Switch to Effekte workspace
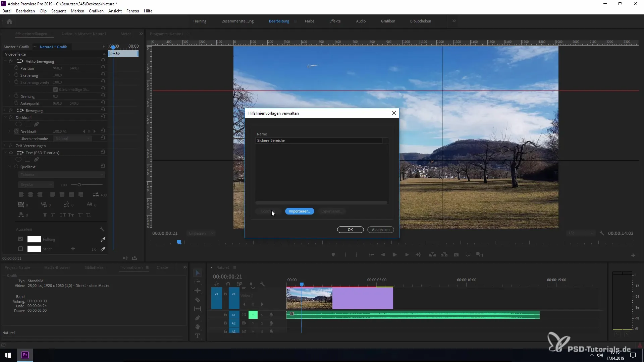Viewport: 644px width, 362px height. click(x=335, y=21)
